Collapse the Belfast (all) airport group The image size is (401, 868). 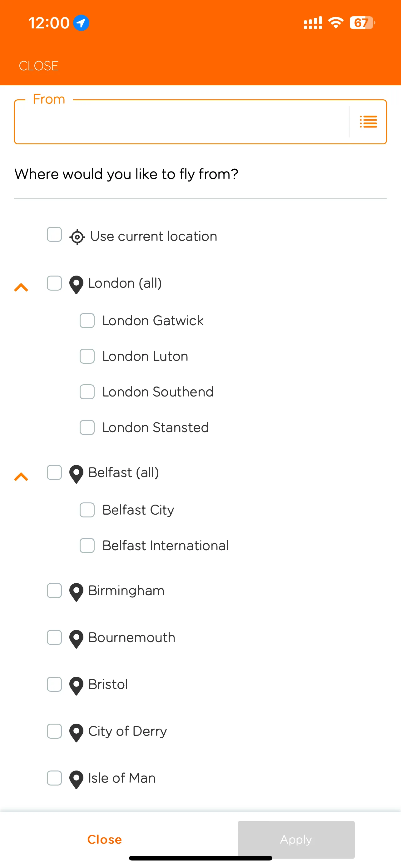pos(21,477)
